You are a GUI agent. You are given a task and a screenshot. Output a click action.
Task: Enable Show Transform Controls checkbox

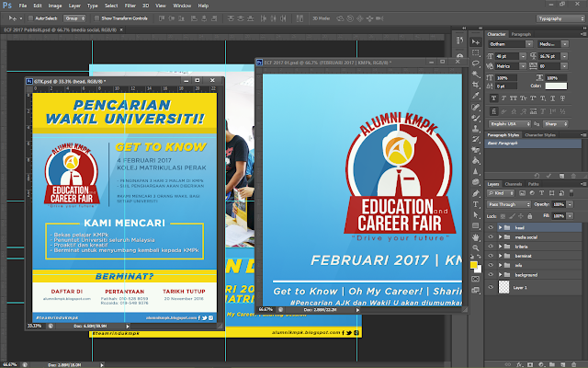click(x=96, y=18)
